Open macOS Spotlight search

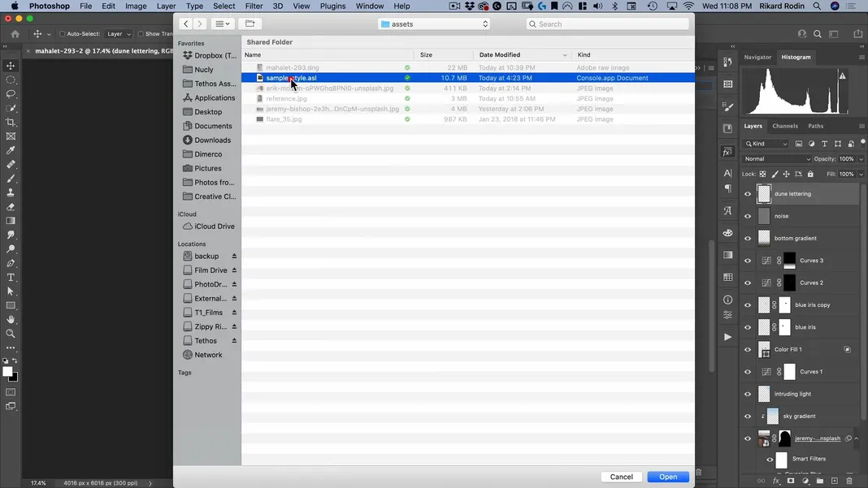pos(817,6)
